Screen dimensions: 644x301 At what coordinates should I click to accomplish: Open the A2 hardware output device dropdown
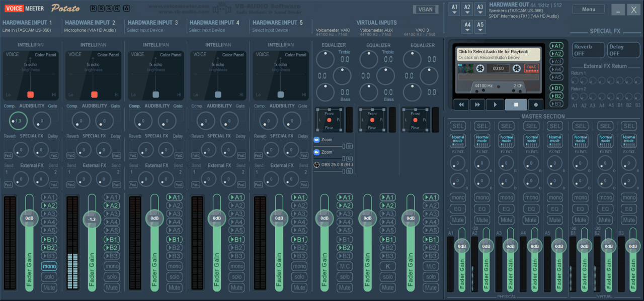[467, 9]
